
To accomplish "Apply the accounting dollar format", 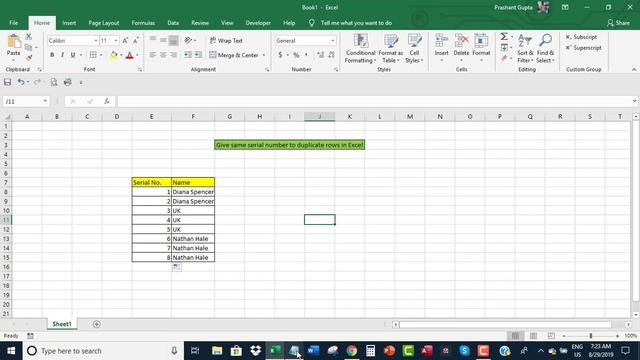I will point(280,55).
